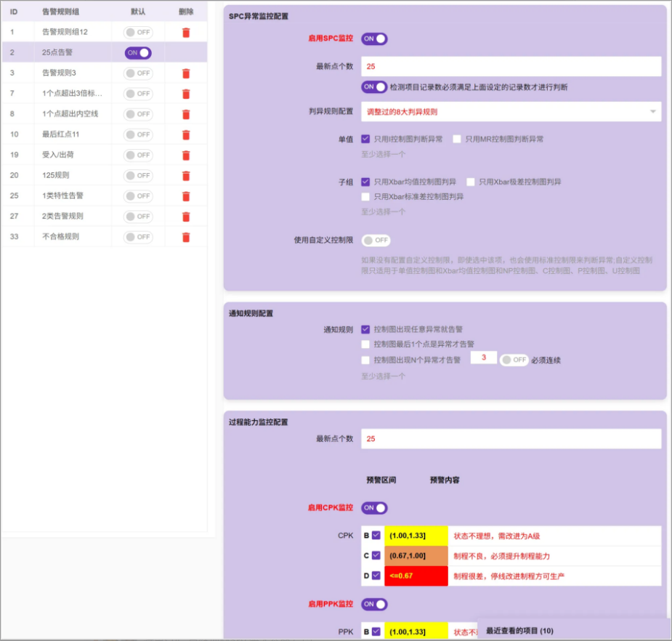
Task: Click the dropdown arrow beside 调整过的8大判异规则
Action: pos(653,111)
